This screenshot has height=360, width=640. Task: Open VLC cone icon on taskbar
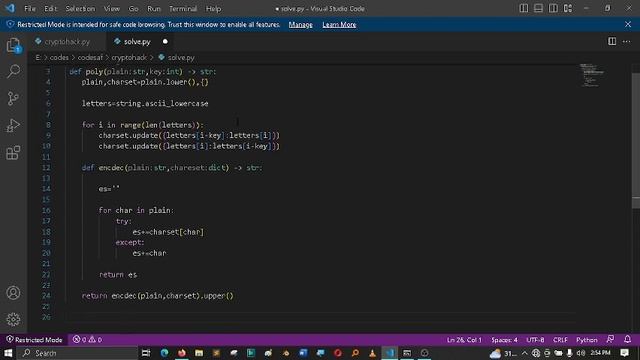pyautogui.click(x=372, y=353)
